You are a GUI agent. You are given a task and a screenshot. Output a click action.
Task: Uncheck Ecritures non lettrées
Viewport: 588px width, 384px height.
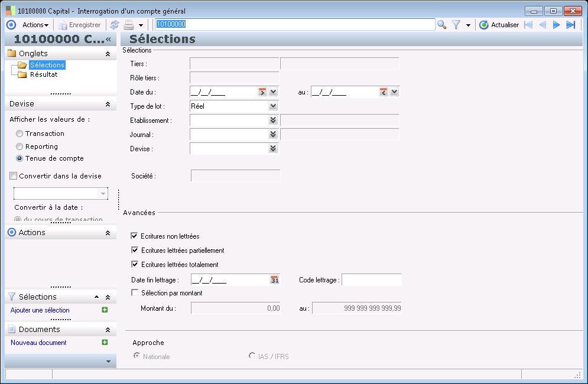(134, 236)
